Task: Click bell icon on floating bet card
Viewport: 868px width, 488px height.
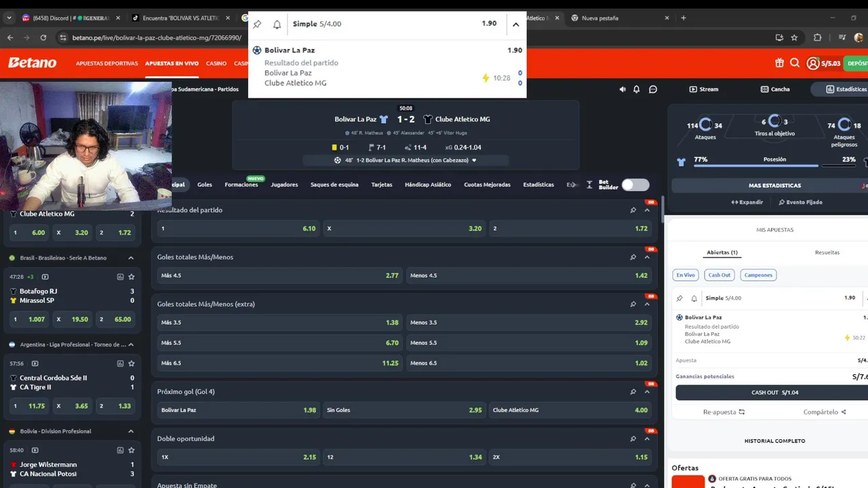Action: (x=277, y=24)
